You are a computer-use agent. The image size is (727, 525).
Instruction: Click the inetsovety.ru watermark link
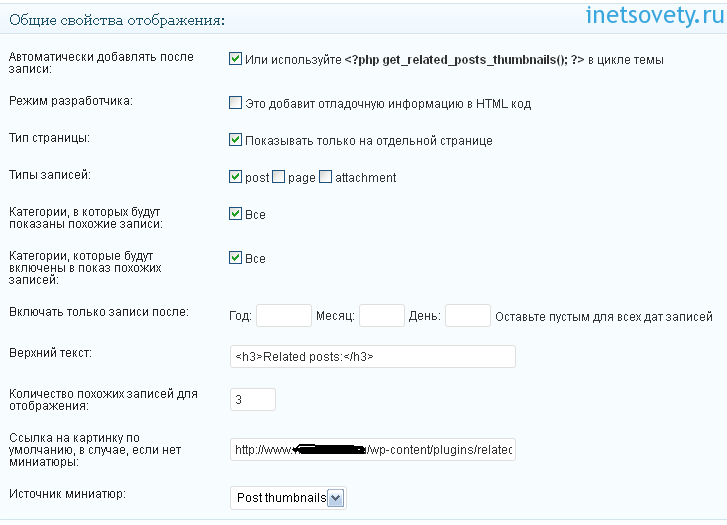coord(651,17)
